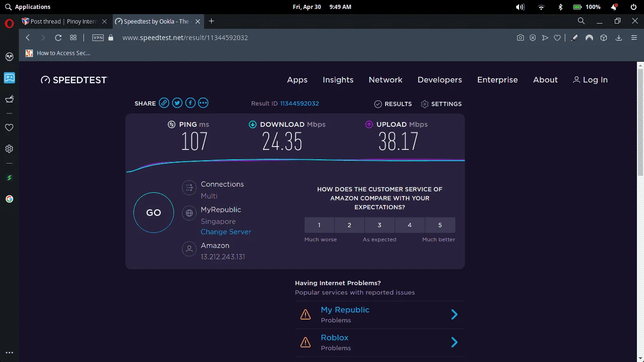Open Result ID 11344592032 link

299,104
